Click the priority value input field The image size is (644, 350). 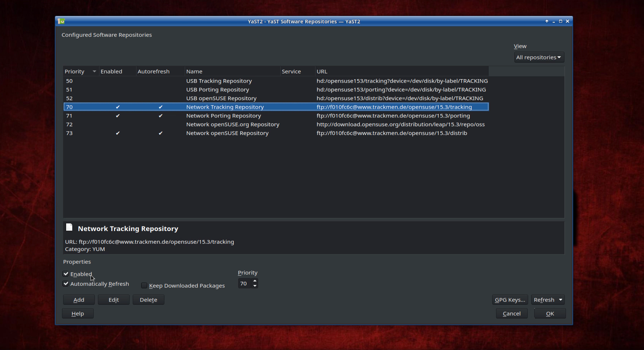(x=244, y=283)
